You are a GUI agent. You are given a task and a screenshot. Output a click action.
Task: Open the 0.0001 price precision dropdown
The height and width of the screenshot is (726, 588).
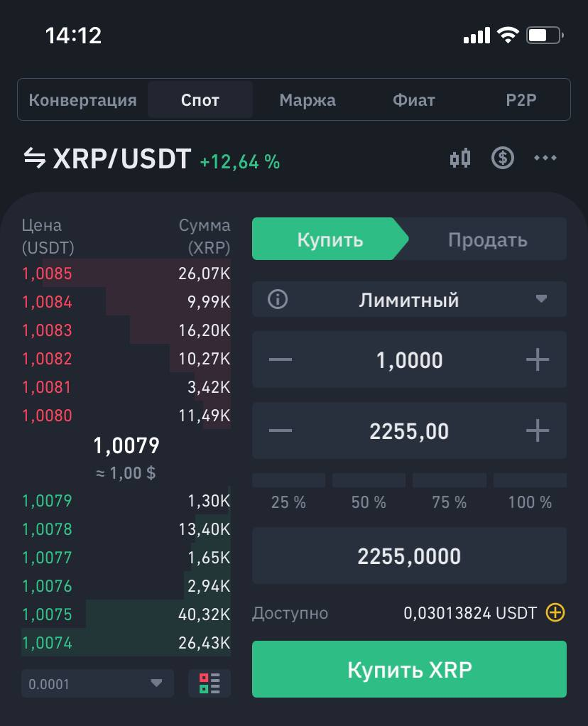coord(97,683)
